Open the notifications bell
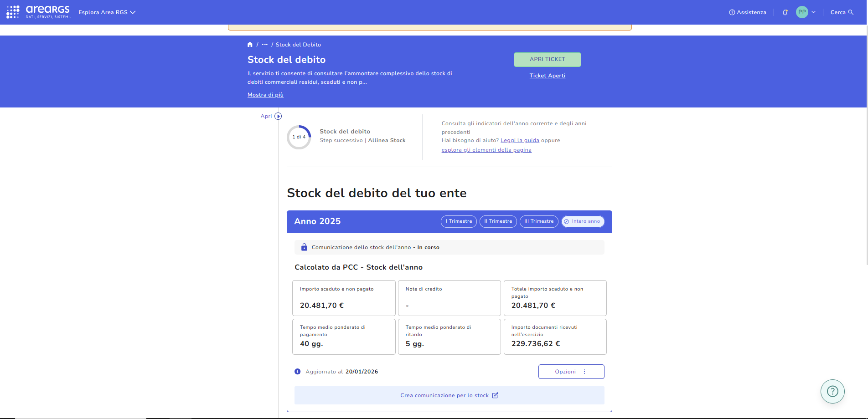Image resolution: width=868 pixels, height=419 pixels. pos(785,12)
